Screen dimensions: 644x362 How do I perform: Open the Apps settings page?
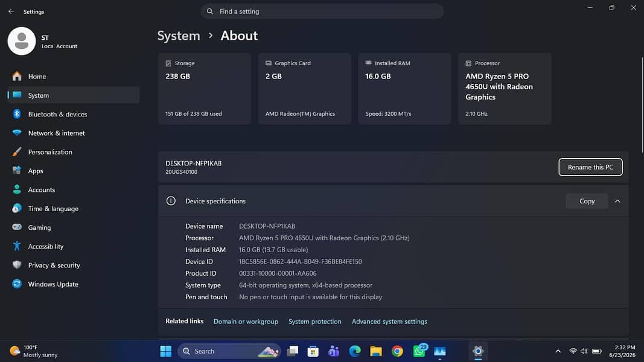[x=74, y=171]
